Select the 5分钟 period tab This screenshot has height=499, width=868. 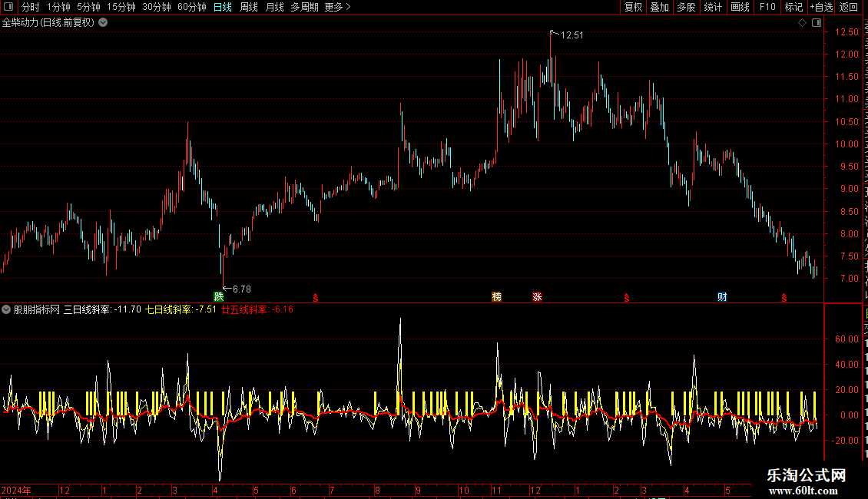[x=88, y=7]
